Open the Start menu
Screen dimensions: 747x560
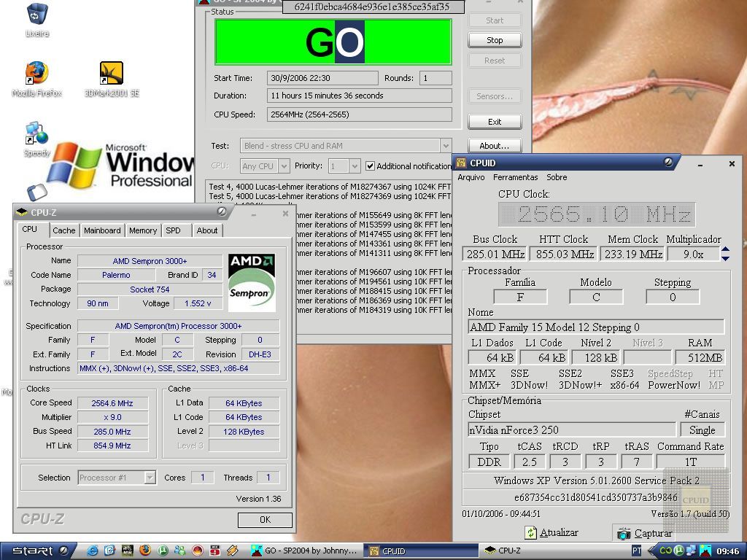tap(38, 551)
